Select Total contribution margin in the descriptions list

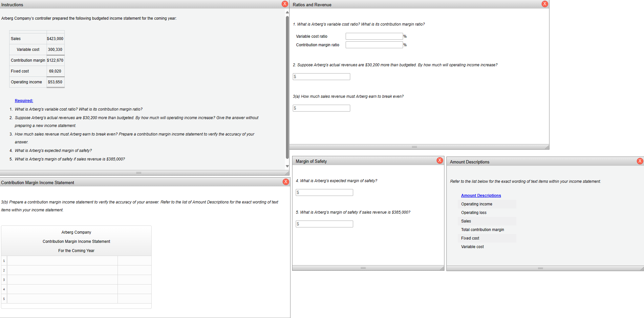(x=483, y=230)
